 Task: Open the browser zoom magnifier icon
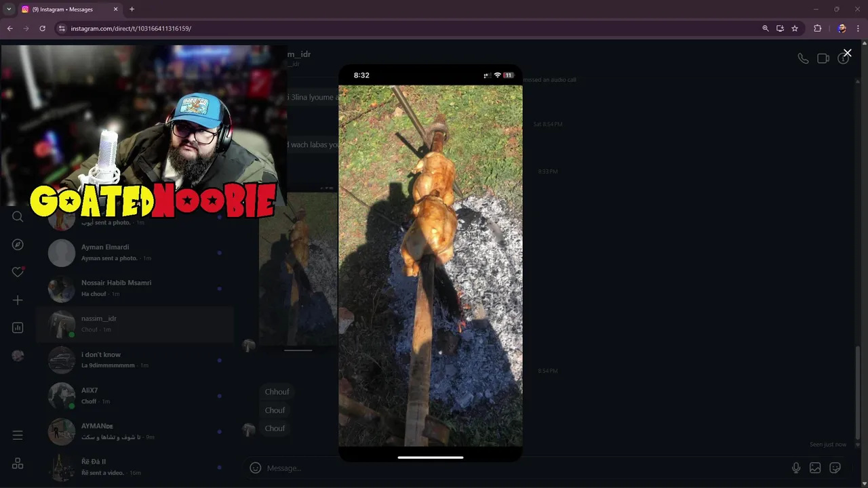[766, 28]
